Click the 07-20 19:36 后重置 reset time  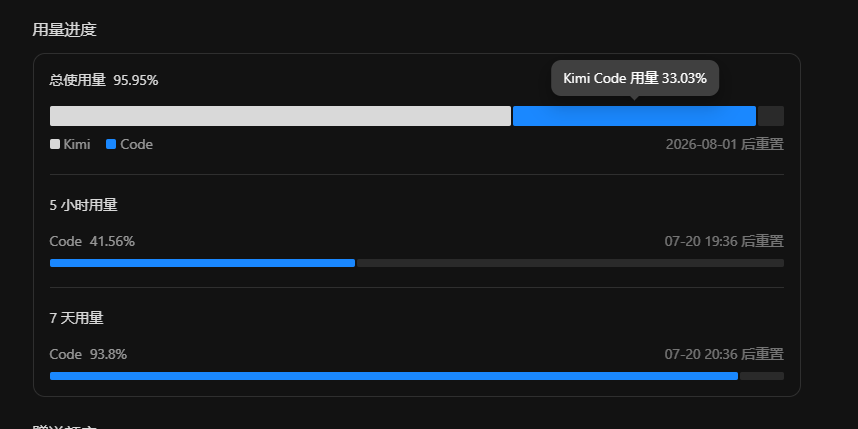coord(724,241)
